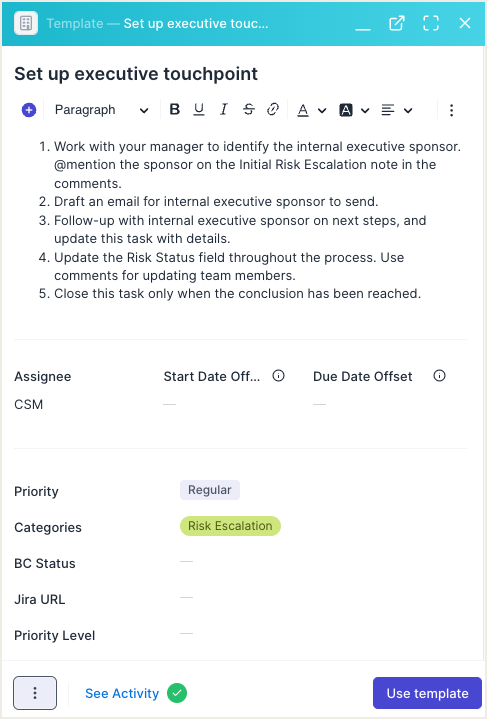
Task: Show Due Date Offset info tooltip
Action: point(439,376)
